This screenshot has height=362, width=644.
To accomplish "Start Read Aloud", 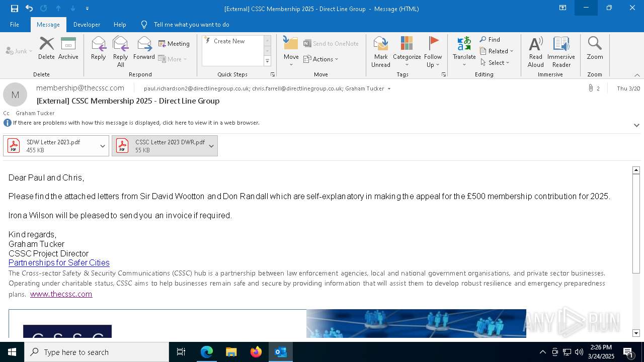I will coord(536,52).
